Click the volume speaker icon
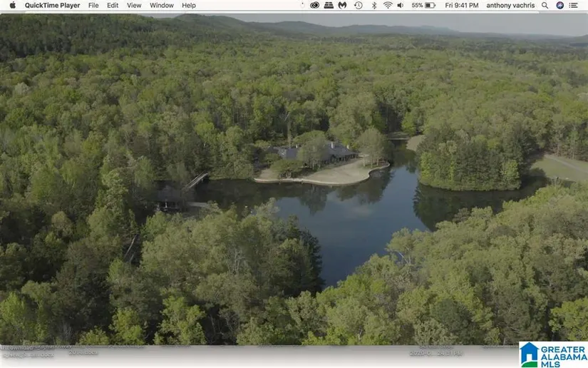The image size is (588, 368). (x=401, y=5)
